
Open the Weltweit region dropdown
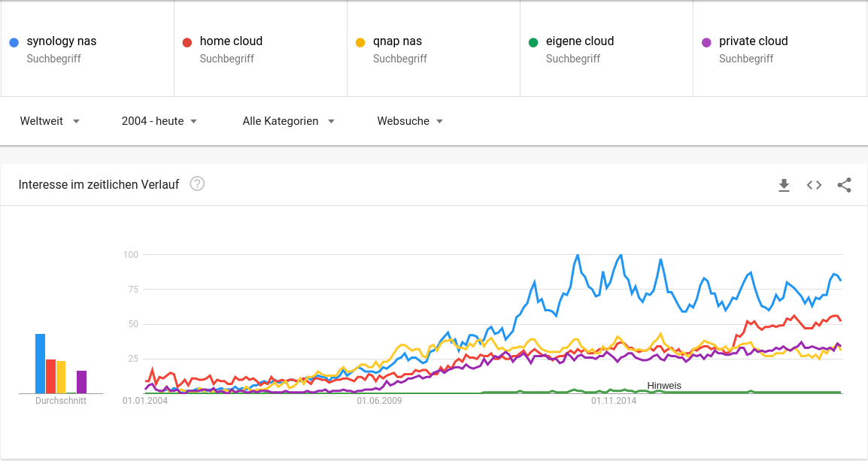[x=50, y=121]
